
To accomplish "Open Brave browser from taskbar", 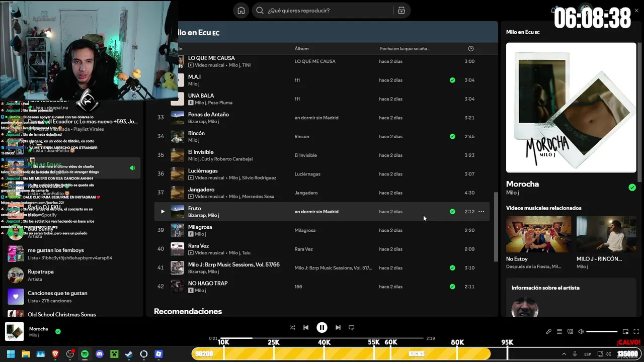I will click(x=55, y=354).
